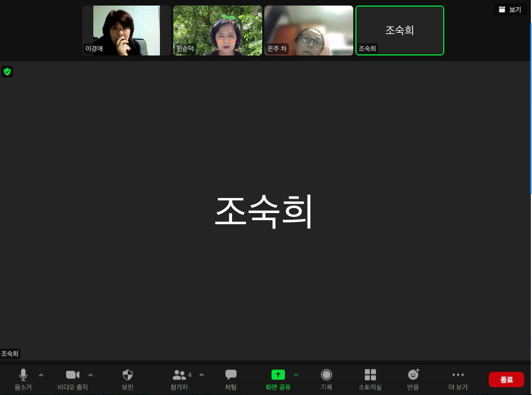The image size is (532, 395).
Task: Show the 참가자 participants list
Action: point(179,379)
